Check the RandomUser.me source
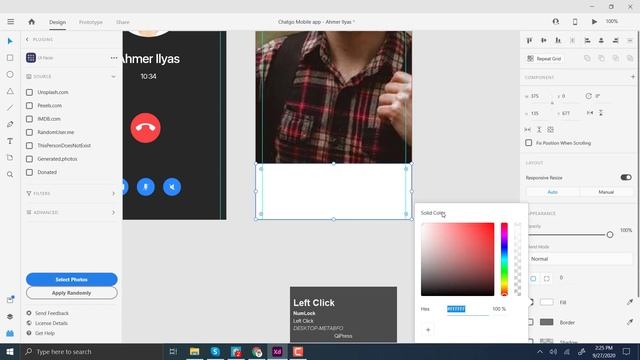Image resolution: width=640 pixels, height=360 pixels. [29, 132]
